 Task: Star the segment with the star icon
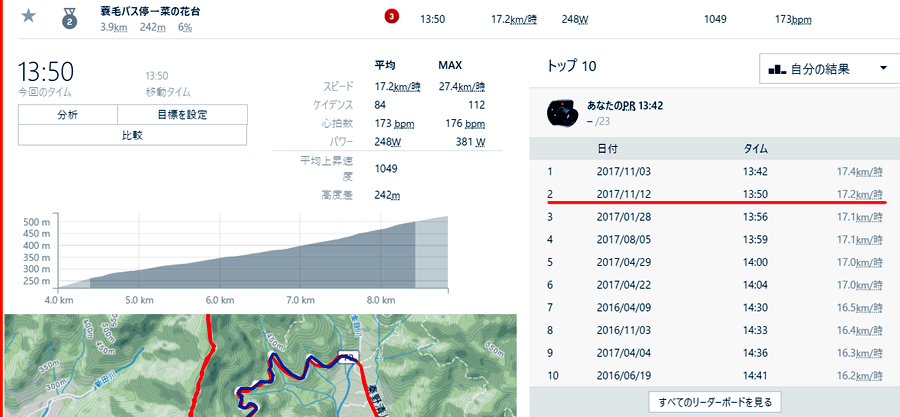click(x=29, y=16)
